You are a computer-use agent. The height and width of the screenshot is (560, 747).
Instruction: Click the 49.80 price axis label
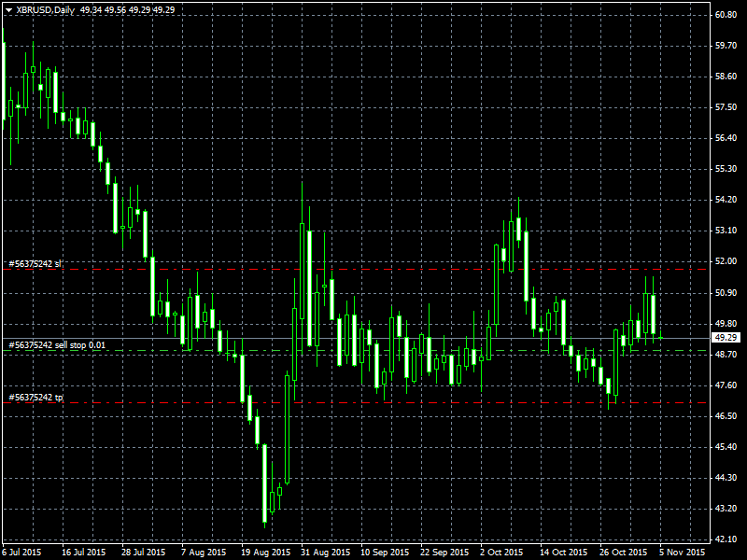tap(726, 324)
